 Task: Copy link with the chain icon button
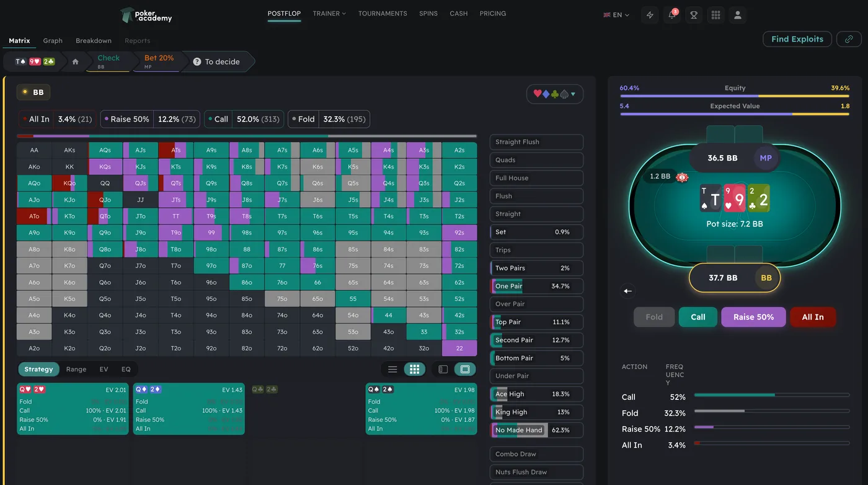[x=849, y=39]
